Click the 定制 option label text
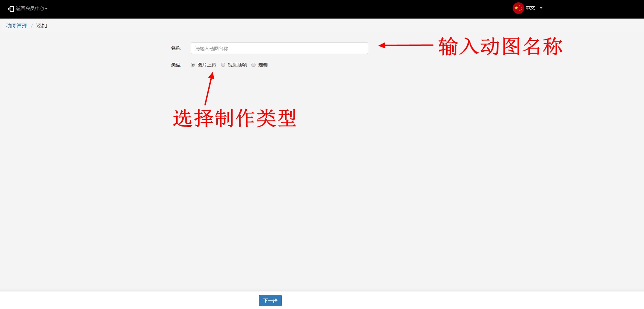The height and width of the screenshot is (309, 644). (263, 65)
